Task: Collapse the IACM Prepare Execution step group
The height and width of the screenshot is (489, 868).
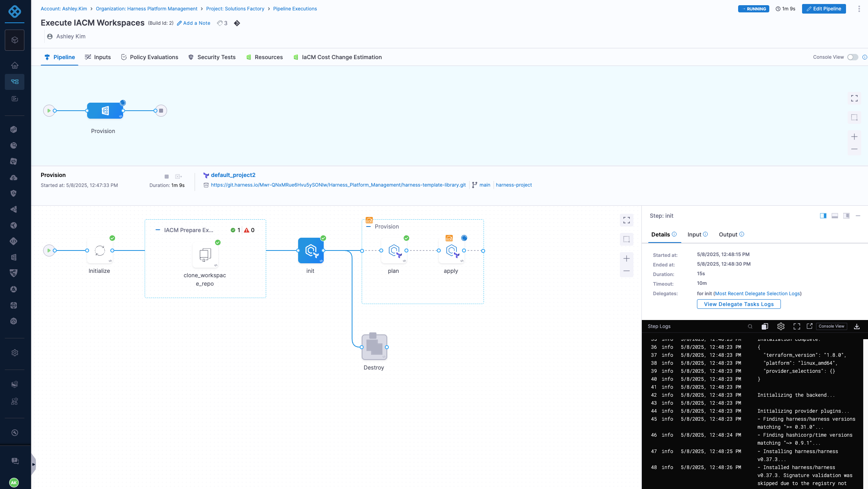Action: 158,230
